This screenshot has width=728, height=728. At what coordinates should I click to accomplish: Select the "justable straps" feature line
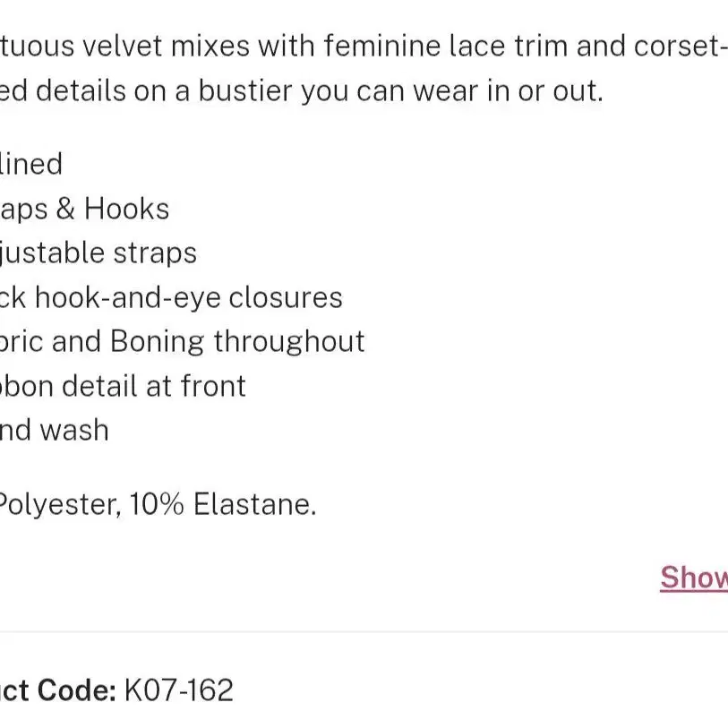tap(98, 253)
